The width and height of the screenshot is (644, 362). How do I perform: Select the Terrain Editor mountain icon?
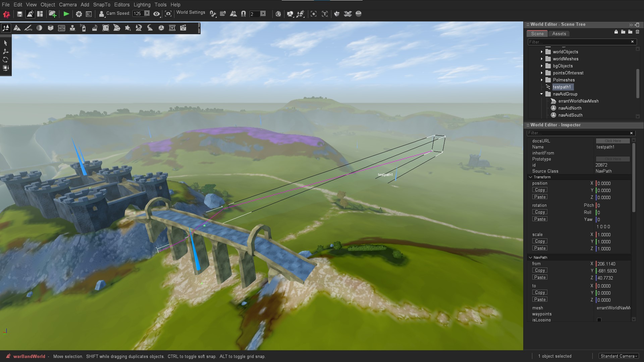[17, 28]
